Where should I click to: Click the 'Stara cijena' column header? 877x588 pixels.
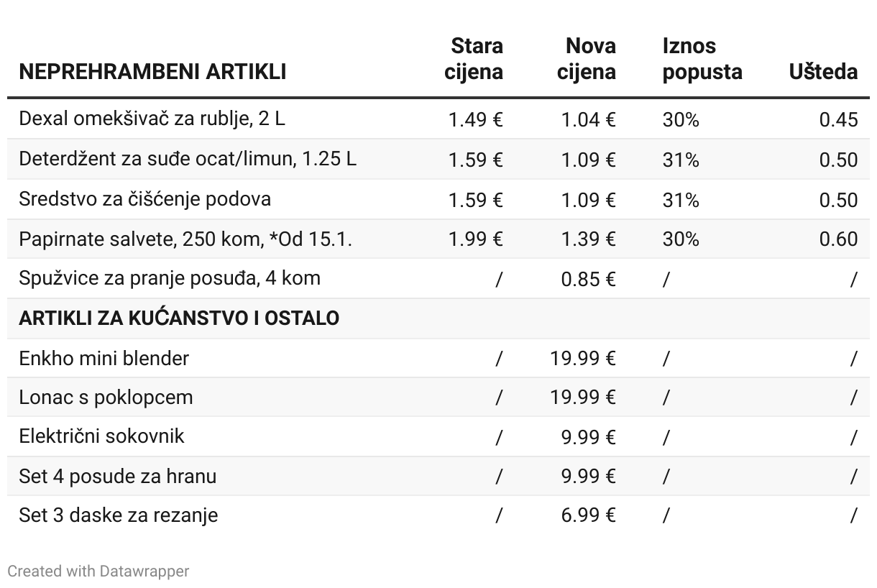point(474,59)
